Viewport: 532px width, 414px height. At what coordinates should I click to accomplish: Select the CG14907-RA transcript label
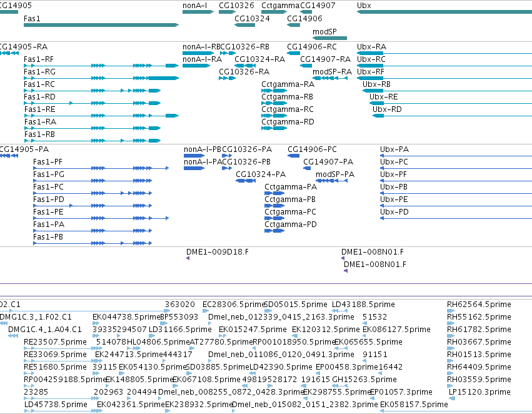tap(325, 59)
